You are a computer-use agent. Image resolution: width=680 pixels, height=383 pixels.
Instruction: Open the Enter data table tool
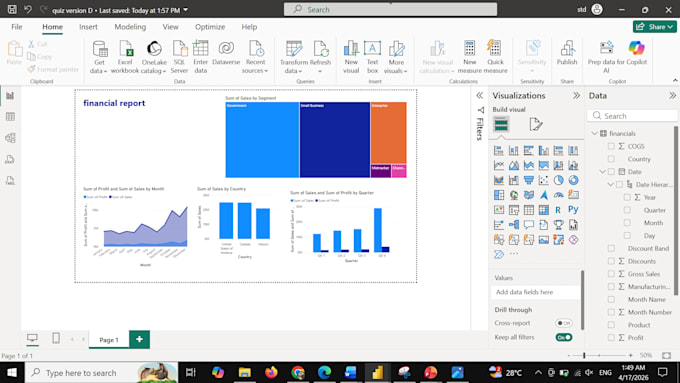click(200, 57)
